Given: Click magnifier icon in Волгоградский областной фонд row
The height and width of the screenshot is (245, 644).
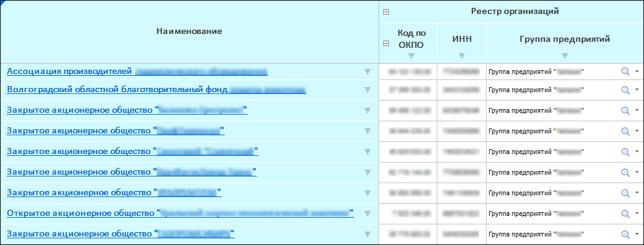Looking at the screenshot, I should (625, 90).
